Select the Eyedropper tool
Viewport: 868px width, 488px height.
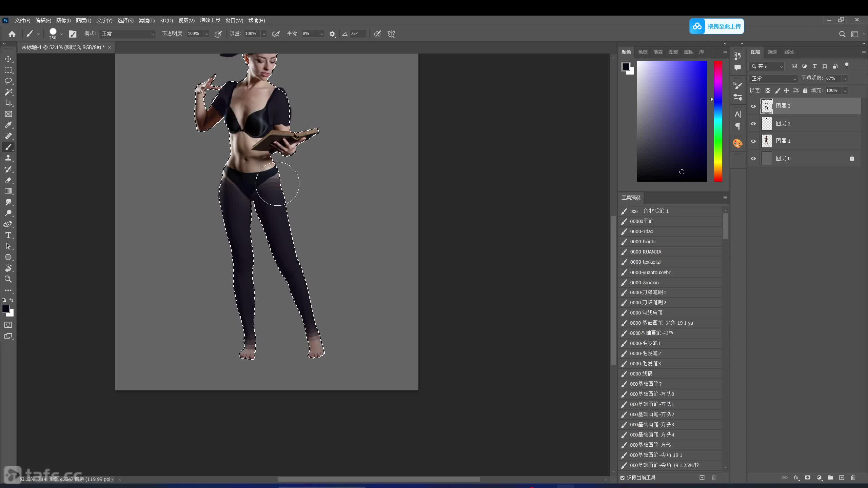(x=8, y=125)
